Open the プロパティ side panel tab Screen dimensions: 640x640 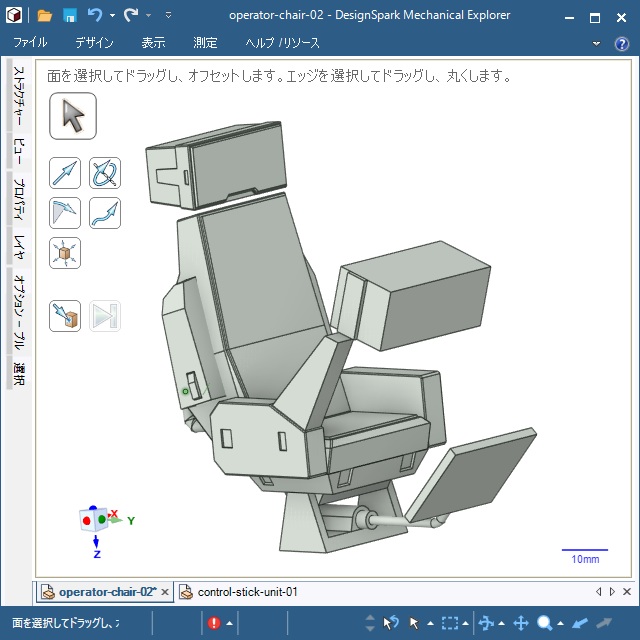(x=19, y=199)
